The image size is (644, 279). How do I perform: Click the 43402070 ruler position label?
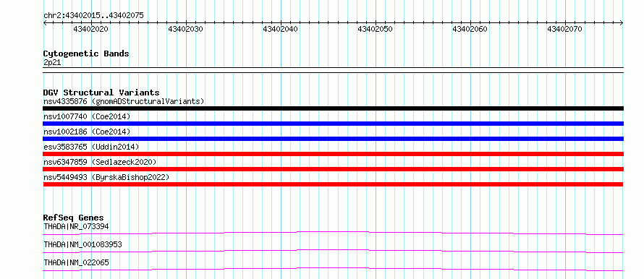click(565, 29)
